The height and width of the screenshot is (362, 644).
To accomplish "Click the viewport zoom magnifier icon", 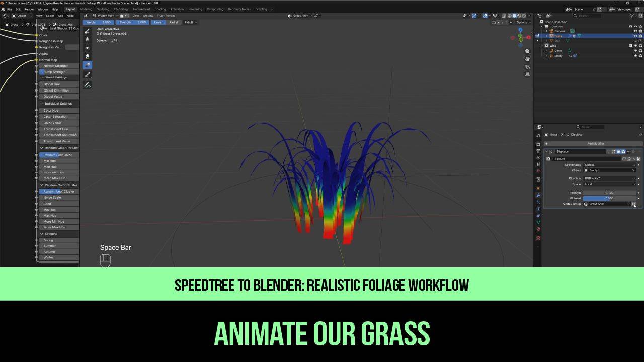I will tap(527, 51).
